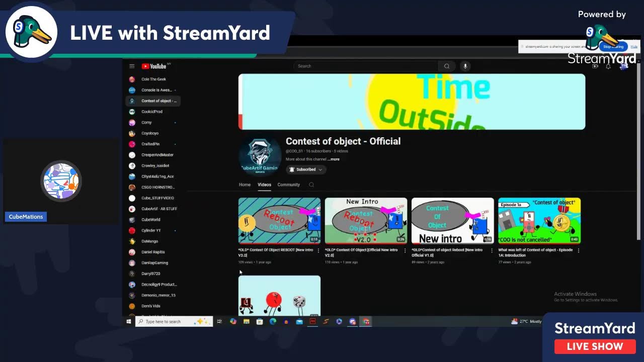Open the New Intro V2.0 video thumbnail

366,221
